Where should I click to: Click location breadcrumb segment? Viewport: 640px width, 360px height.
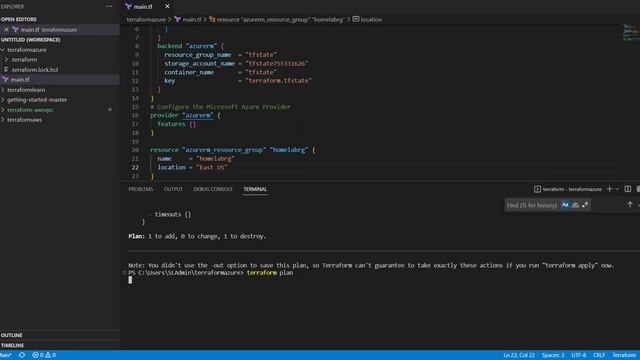(x=371, y=20)
